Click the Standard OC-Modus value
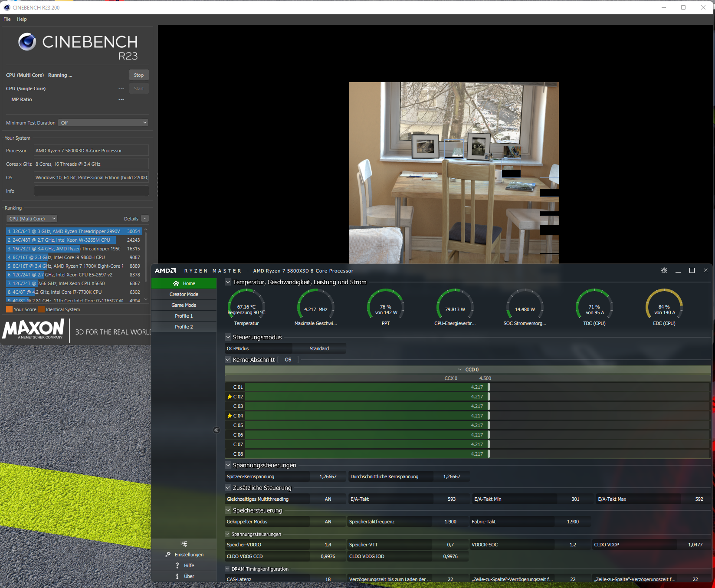 (319, 348)
